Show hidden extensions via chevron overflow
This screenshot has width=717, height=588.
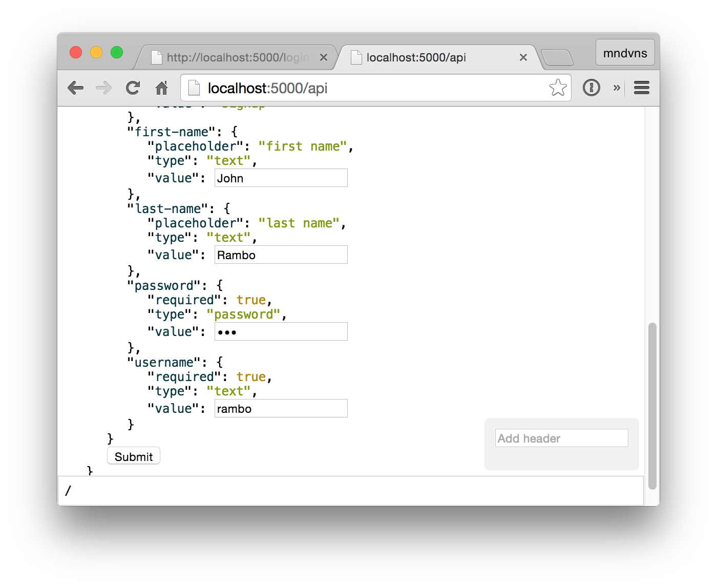point(617,88)
